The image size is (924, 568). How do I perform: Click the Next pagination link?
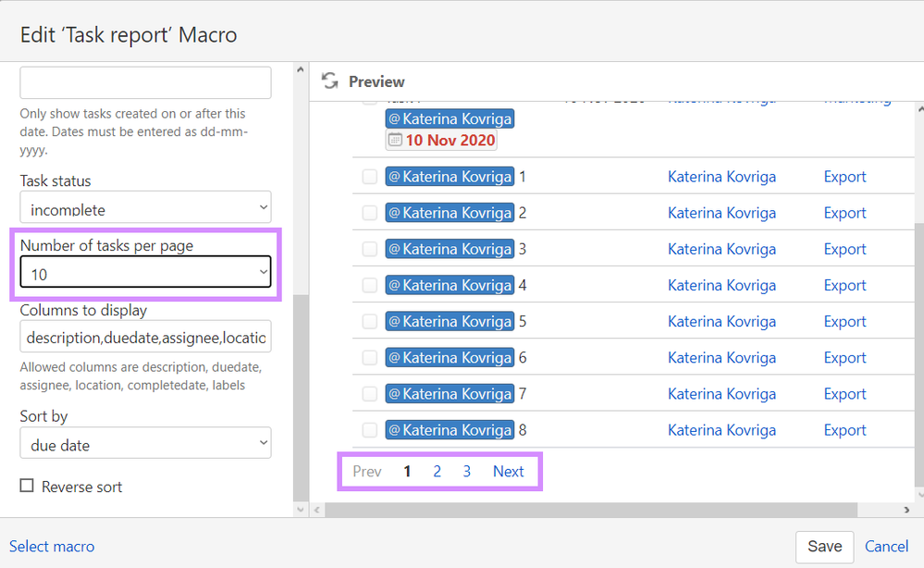pos(508,472)
